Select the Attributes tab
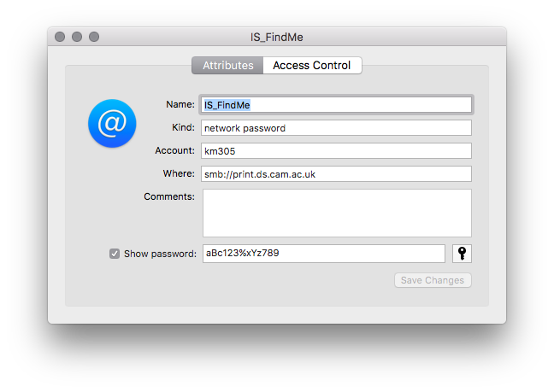 click(228, 65)
